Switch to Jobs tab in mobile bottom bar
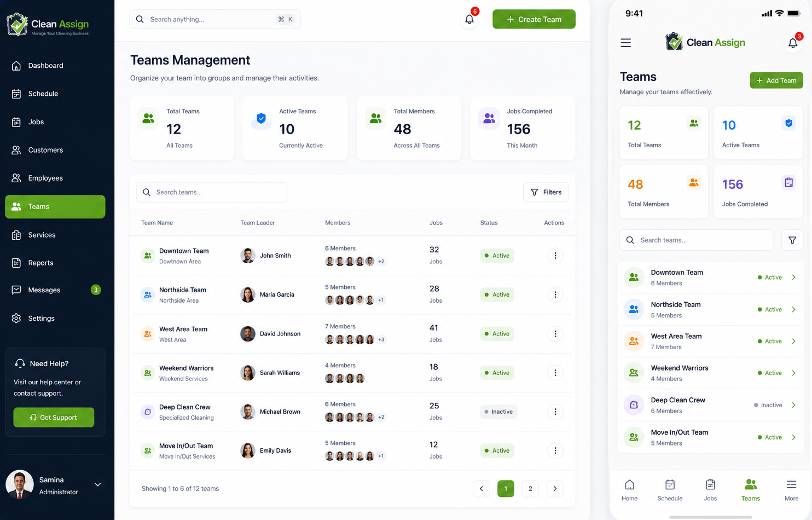This screenshot has height=520, width=812. click(x=710, y=490)
